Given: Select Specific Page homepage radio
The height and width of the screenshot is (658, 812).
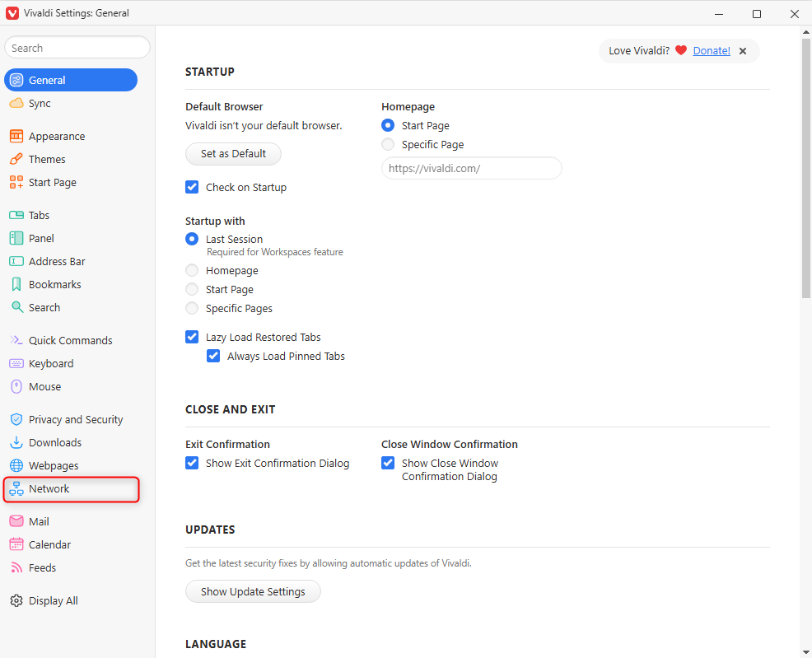Looking at the screenshot, I should pyautogui.click(x=388, y=144).
